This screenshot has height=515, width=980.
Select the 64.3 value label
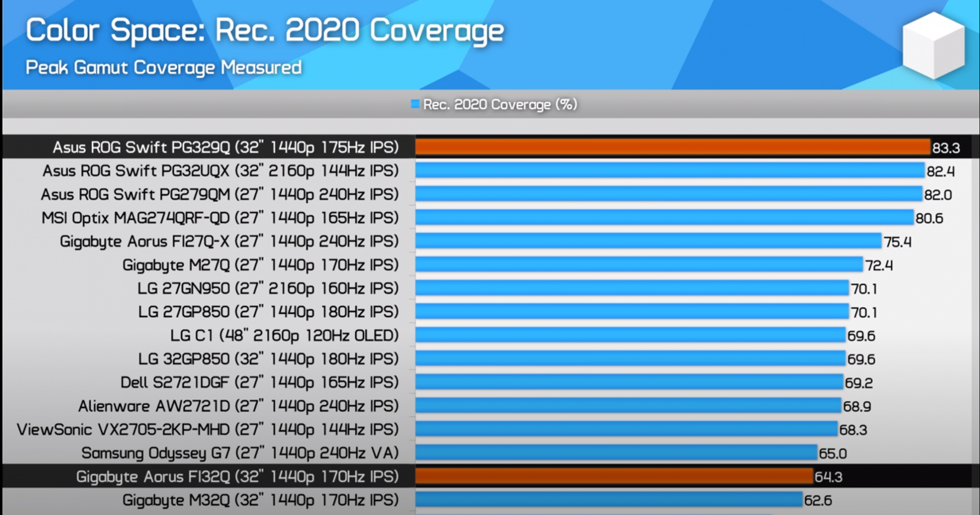(828, 477)
